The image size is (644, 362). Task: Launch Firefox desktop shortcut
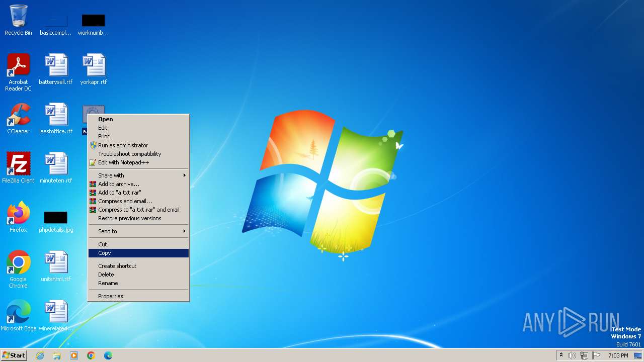18,217
